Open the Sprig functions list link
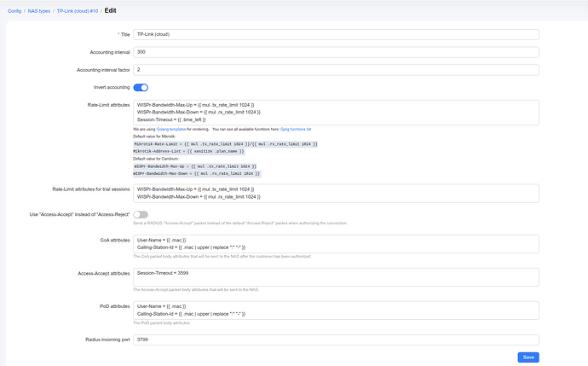The height and width of the screenshot is (366, 588). pyautogui.click(x=296, y=129)
